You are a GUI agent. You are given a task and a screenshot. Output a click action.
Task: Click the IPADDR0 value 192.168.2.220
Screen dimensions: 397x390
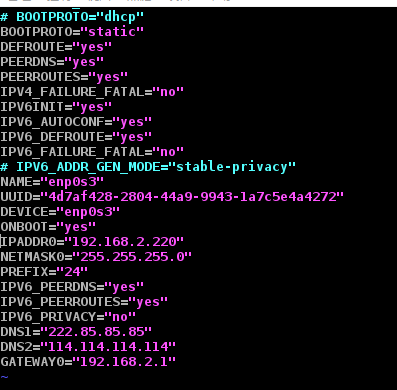pyautogui.click(x=124, y=242)
